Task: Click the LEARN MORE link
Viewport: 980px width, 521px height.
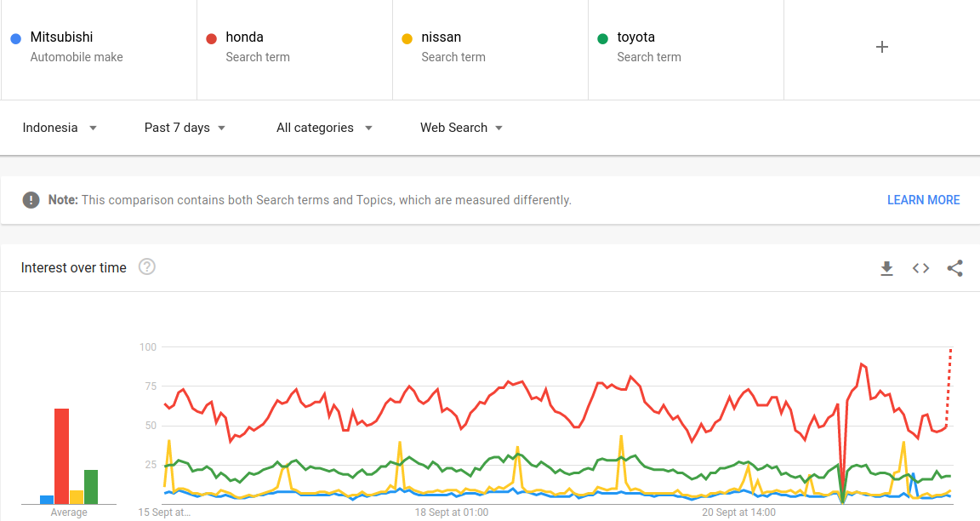Action: (923, 200)
